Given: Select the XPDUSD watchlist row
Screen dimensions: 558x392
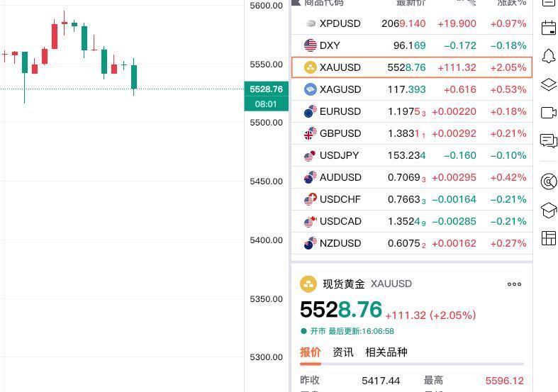Looking at the screenshot, I should click(x=412, y=23).
